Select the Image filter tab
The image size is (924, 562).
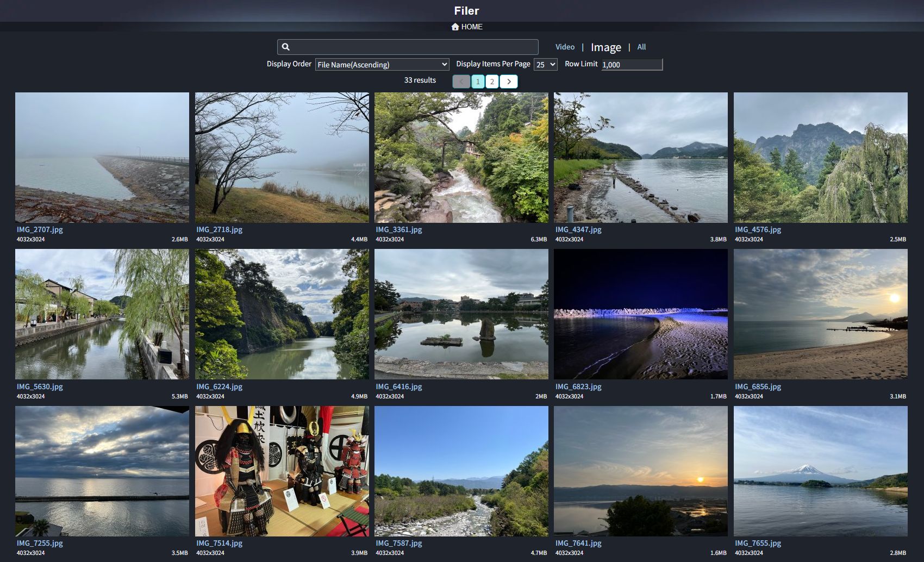click(x=605, y=48)
